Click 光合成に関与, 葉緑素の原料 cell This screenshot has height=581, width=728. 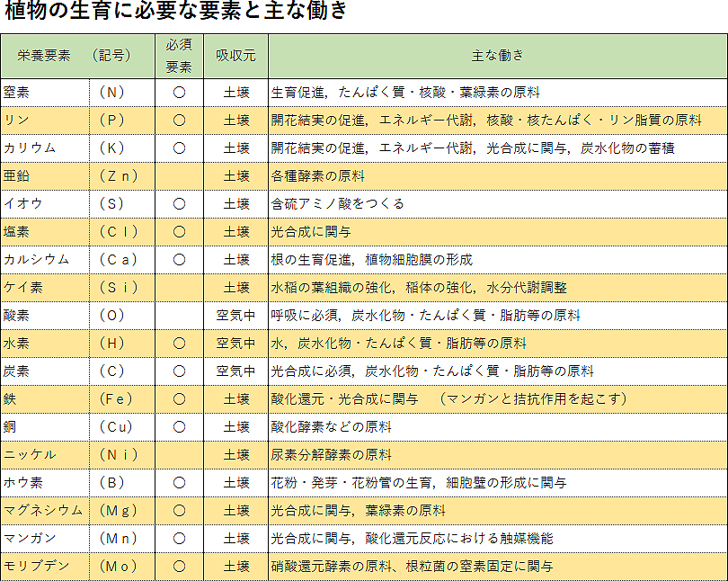(x=498, y=511)
